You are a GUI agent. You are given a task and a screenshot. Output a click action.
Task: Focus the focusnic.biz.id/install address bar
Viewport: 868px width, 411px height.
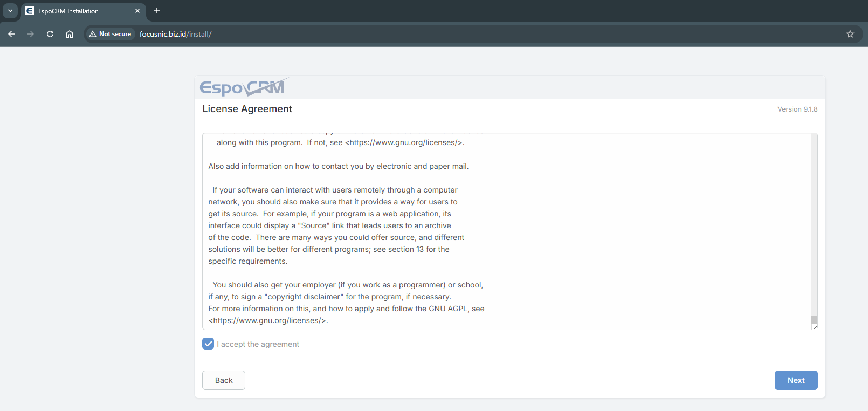pyautogui.click(x=377, y=34)
